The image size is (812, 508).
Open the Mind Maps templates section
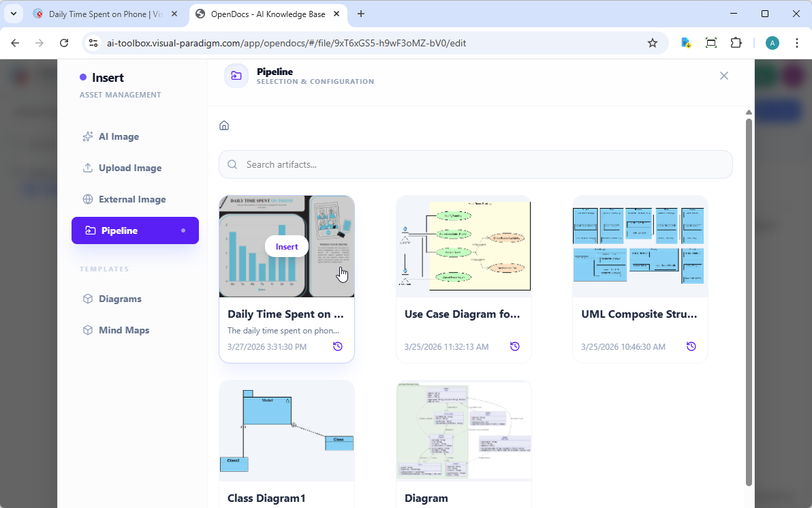click(x=124, y=330)
